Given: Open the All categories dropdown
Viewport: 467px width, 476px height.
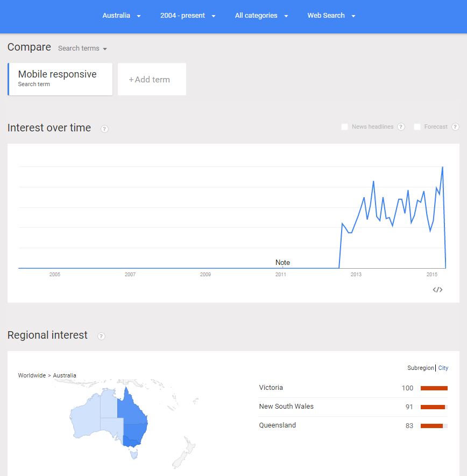Looking at the screenshot, I should pos(261,16).
